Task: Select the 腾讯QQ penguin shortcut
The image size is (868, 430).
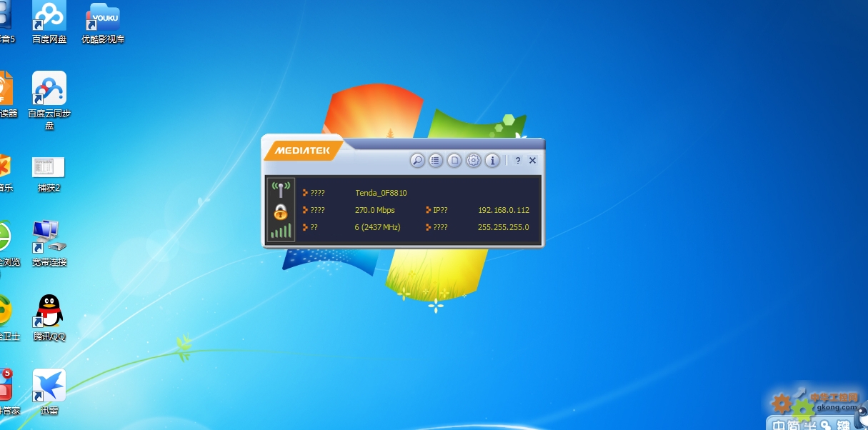Action: tap(49, 318)
